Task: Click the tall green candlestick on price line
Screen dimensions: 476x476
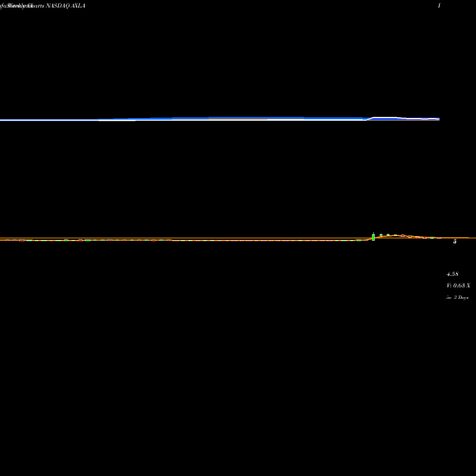Action: pos(373,237)
